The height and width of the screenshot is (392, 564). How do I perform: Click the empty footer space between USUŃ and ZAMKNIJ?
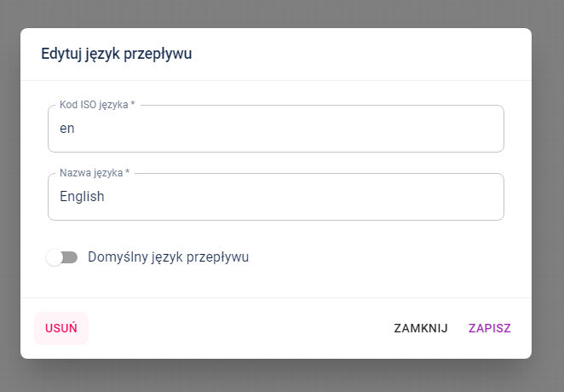239,328
